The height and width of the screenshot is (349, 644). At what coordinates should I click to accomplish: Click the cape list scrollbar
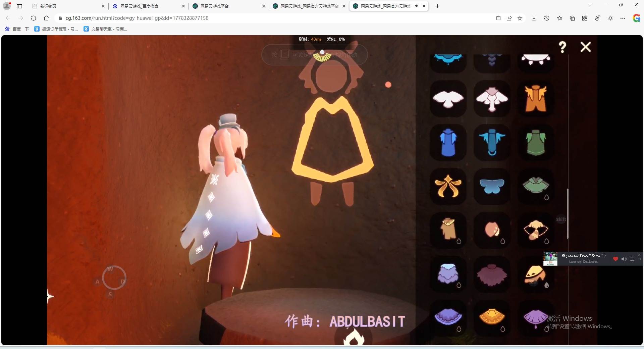click(568, 214)
